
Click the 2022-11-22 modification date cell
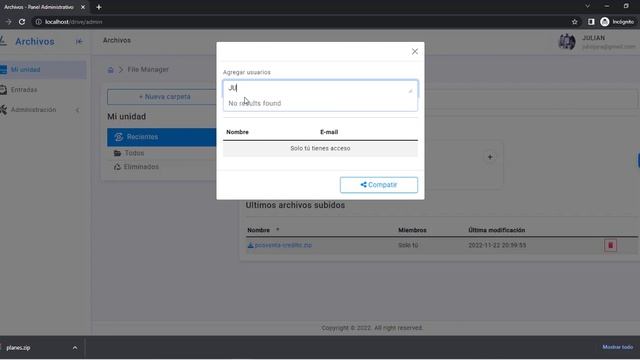coord(497,245)
